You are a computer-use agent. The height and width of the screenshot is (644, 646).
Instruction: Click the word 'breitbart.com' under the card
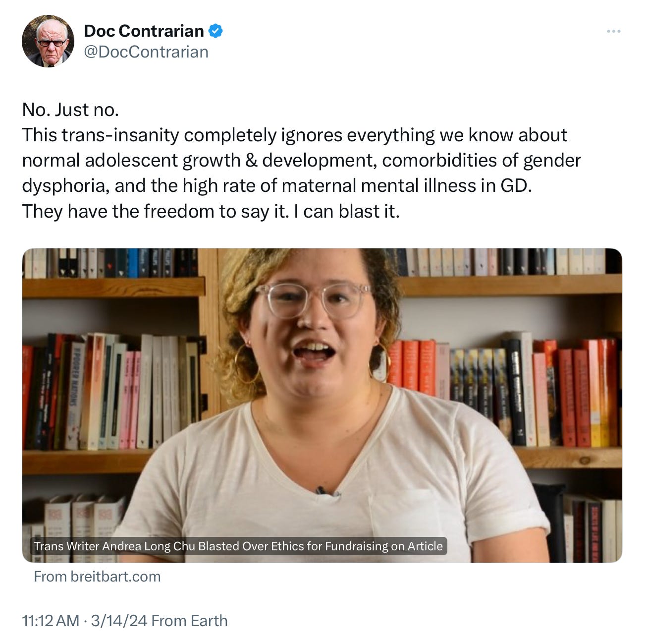[115, 576]
